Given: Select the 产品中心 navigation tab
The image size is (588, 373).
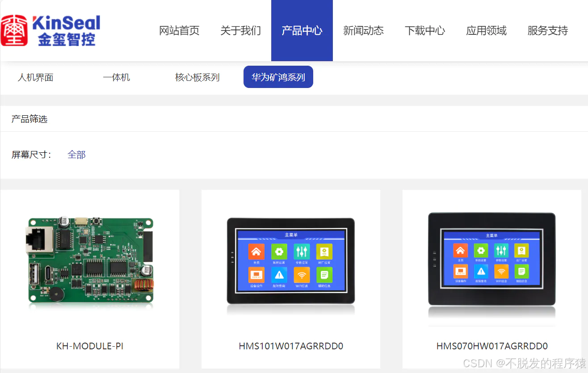Looking at the screenshot, I should pos(302,30).
